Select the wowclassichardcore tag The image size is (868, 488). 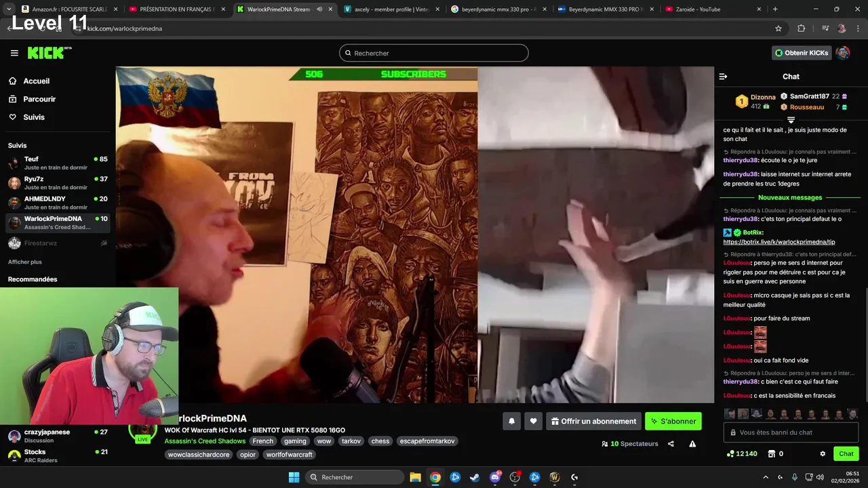(199, 455)
